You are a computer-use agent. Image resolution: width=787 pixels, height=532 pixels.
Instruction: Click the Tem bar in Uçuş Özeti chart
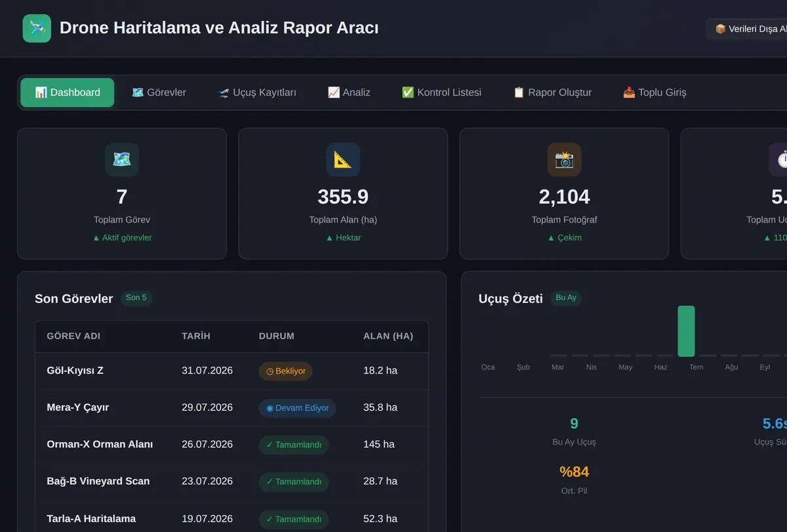pyautogui.click(x=686, y=331)
